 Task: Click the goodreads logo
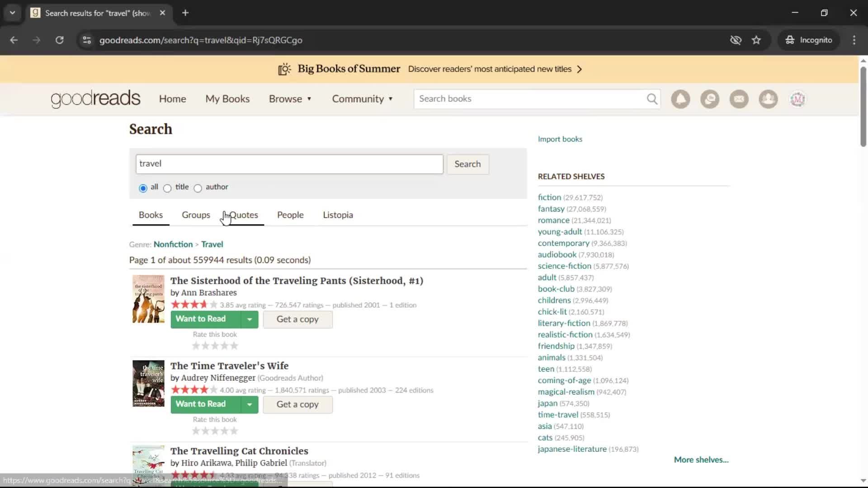[x=95, y=99]
